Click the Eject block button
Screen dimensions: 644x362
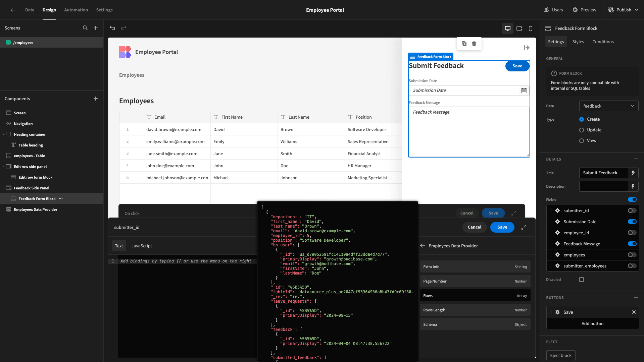click(x=560, y=356)
